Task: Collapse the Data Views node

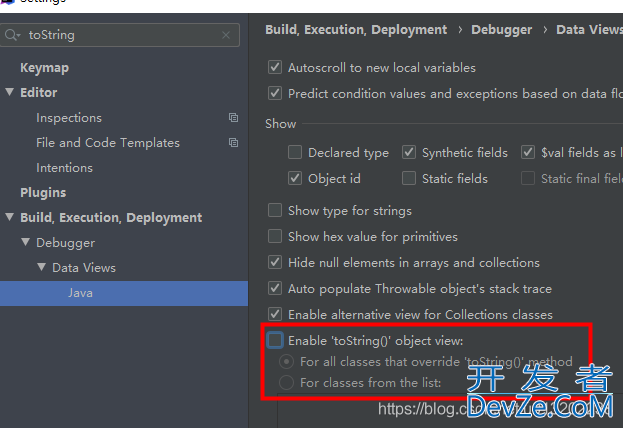Action: (41, 267)
